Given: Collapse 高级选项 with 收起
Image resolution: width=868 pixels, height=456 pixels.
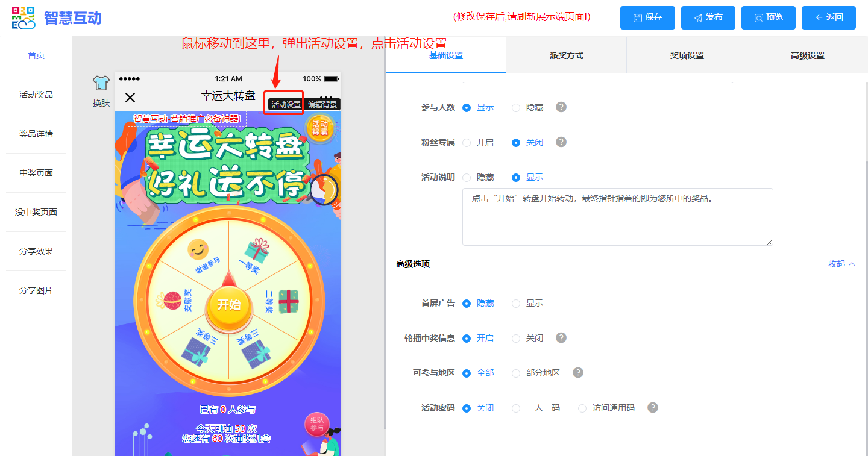Looking at the screenshot, I should (841, 264).
